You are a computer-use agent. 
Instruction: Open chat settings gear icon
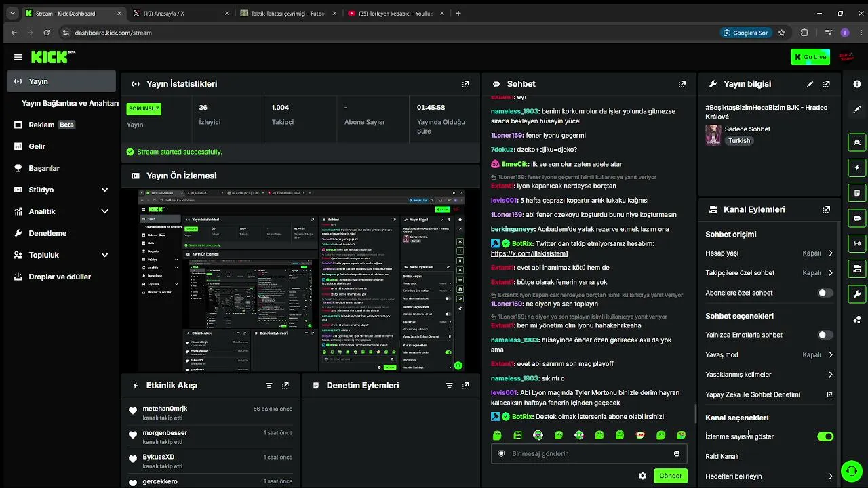tap(642, 476)
